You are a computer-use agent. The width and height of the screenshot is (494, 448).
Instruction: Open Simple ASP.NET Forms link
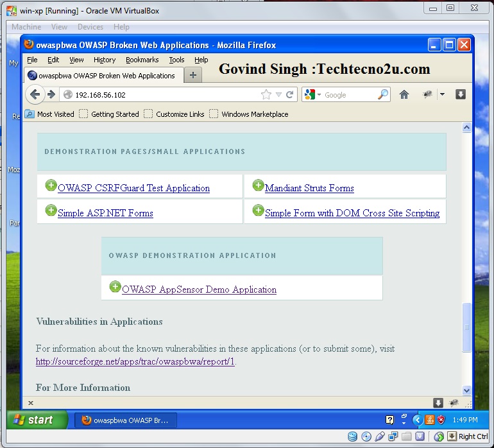click(106, 213)
